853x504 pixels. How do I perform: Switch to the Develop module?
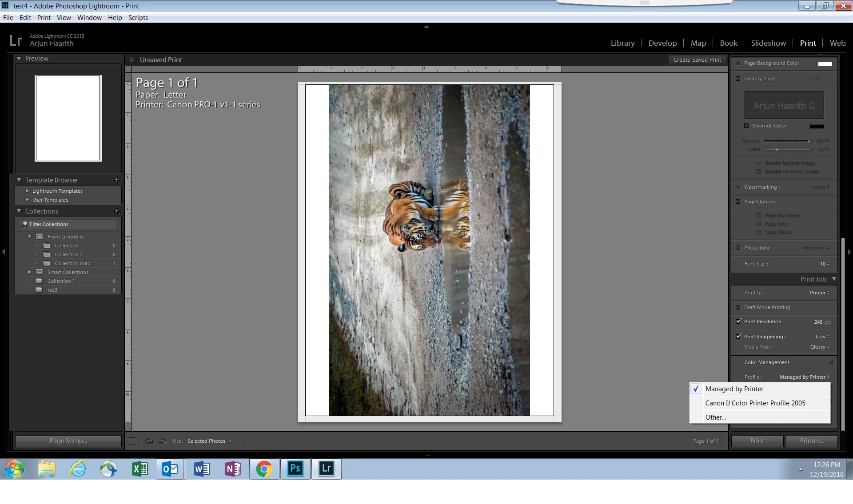(x=662, y=43)
